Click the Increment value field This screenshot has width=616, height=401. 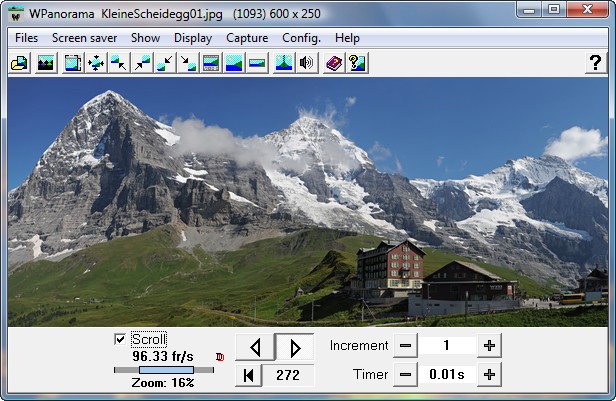(x=447, y=346)
